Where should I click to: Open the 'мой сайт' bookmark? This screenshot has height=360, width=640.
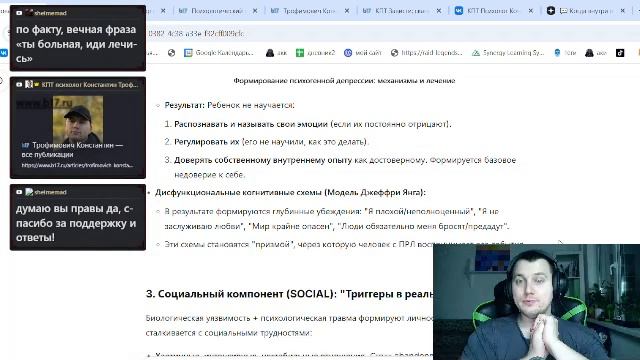coord(362,53)
